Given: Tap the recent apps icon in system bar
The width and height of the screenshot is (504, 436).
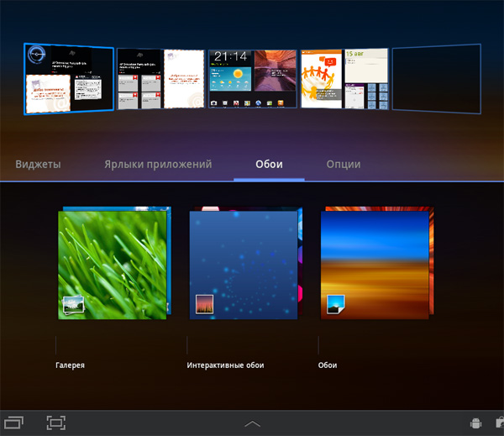Looking at the screenshot, I should point(13,423).
